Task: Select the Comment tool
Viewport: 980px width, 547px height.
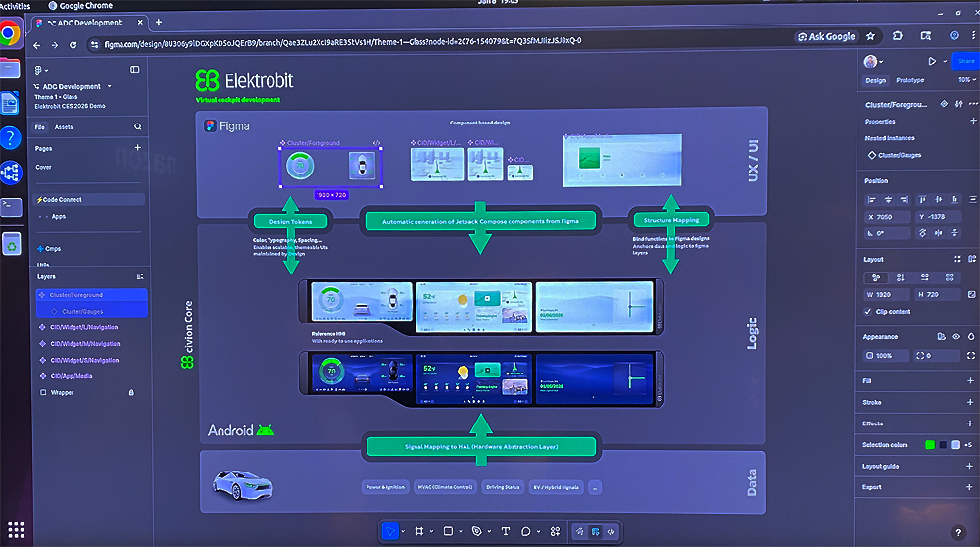Action: tap(527, 531)
